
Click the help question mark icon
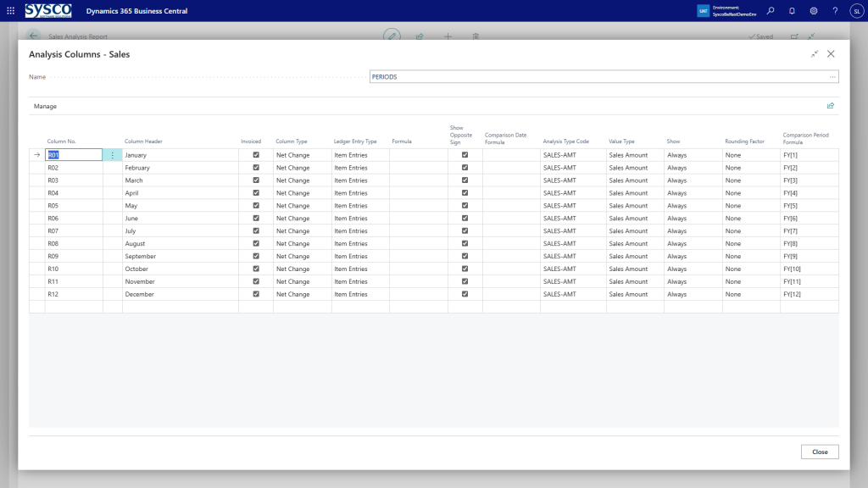[x=835, y=11]
